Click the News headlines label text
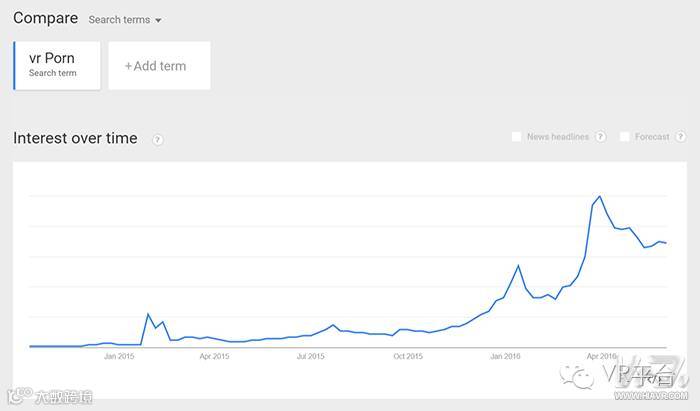 [x=557, y=137]
